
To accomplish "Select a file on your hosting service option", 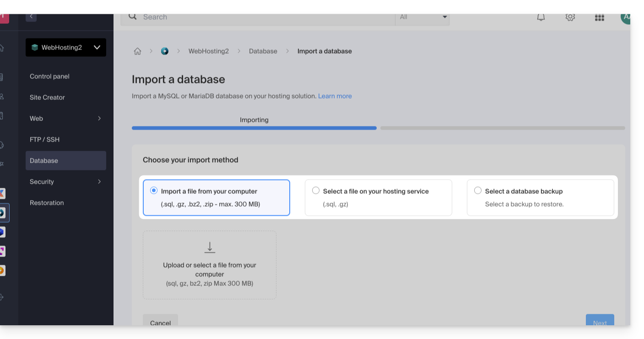I will tap(316, 191).
